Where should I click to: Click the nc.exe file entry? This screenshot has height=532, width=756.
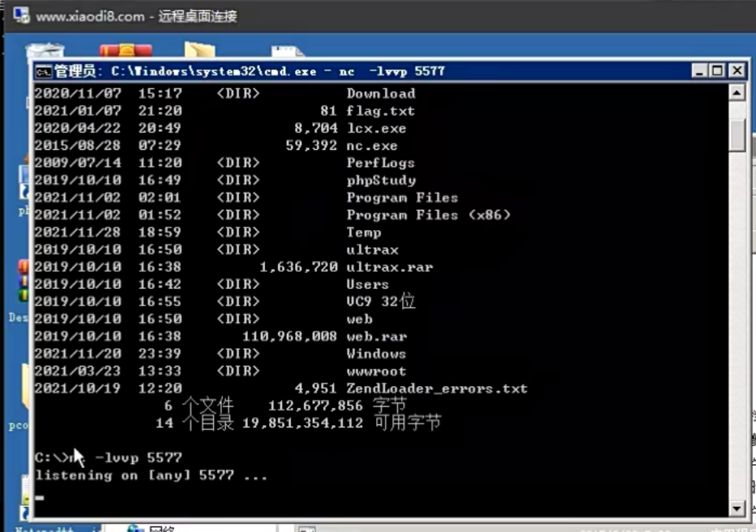pyautogui.click(x=372, y=146)
